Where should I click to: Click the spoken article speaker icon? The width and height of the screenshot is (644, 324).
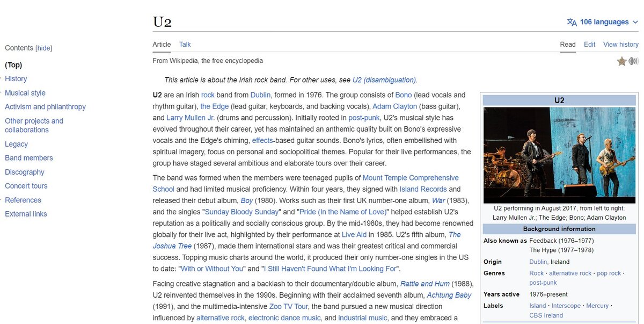[634, 61]
